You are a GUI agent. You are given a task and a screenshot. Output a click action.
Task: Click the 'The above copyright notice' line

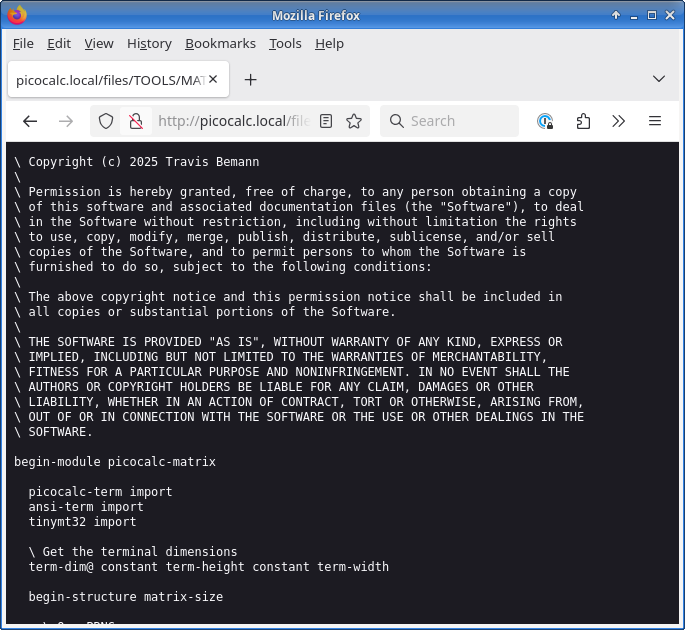(x=288, y=297)
